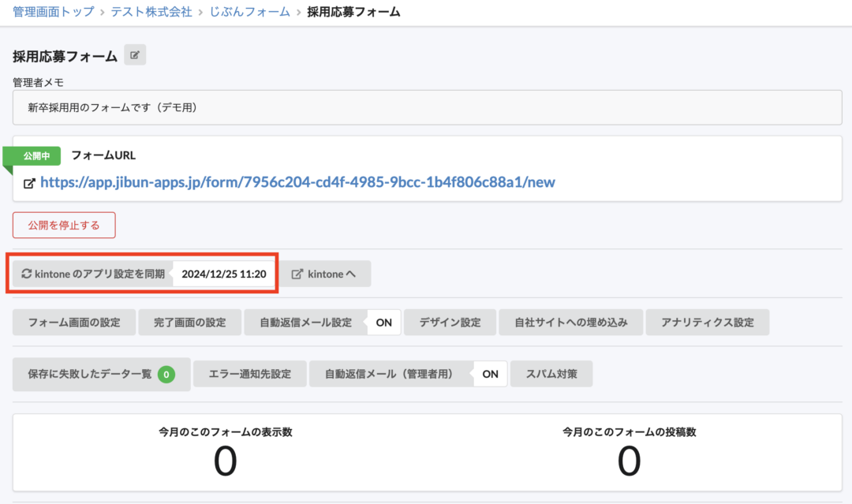Open 完了画面の設定
852x504 pixels.
189,322
